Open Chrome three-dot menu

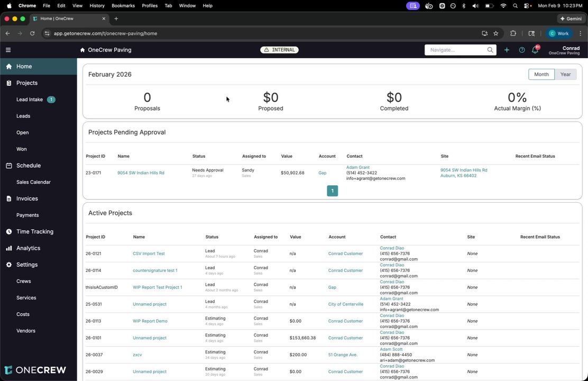(581, 33)
